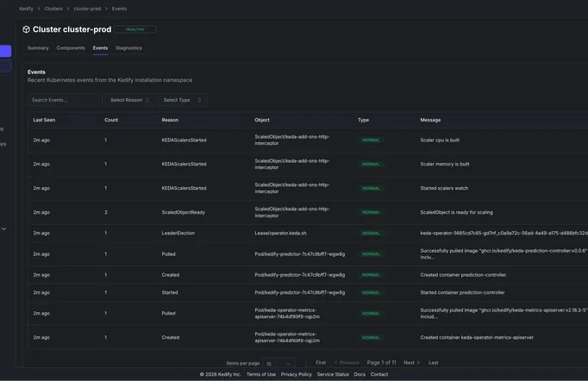Open the Diagnostics tab
Viewport: 588px width, 381px height.
coord(128,48)
